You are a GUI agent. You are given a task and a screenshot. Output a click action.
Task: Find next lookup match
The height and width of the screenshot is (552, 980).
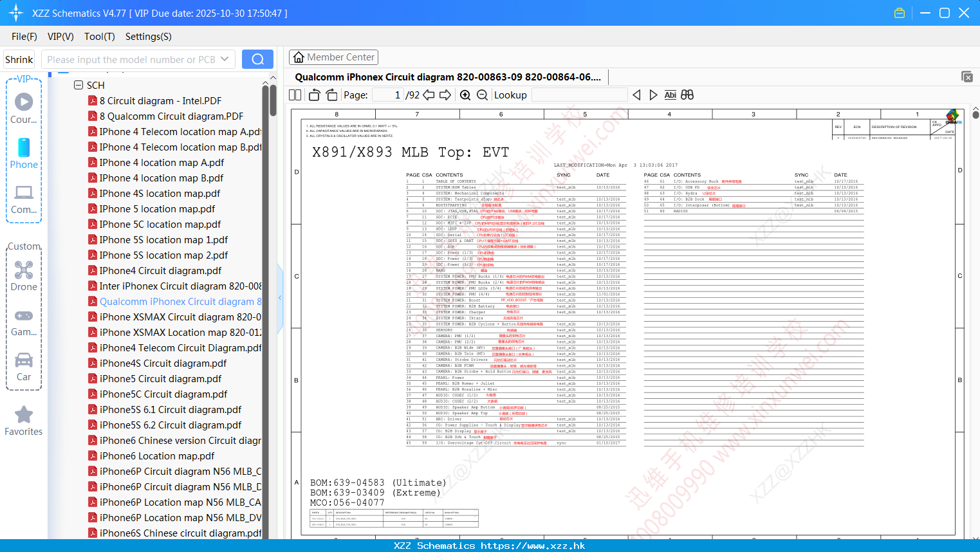click(653, 95)
